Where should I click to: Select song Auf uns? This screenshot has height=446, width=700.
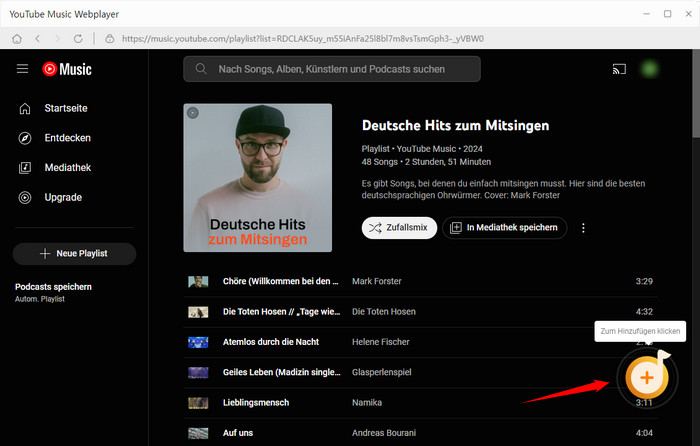click(238, 433)
